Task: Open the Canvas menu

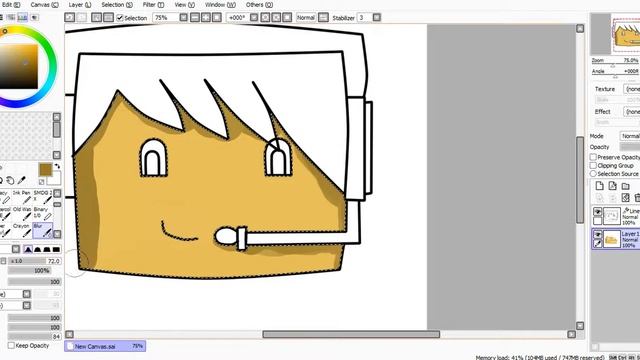Action: pyautogui.click(x=44, y=5)
